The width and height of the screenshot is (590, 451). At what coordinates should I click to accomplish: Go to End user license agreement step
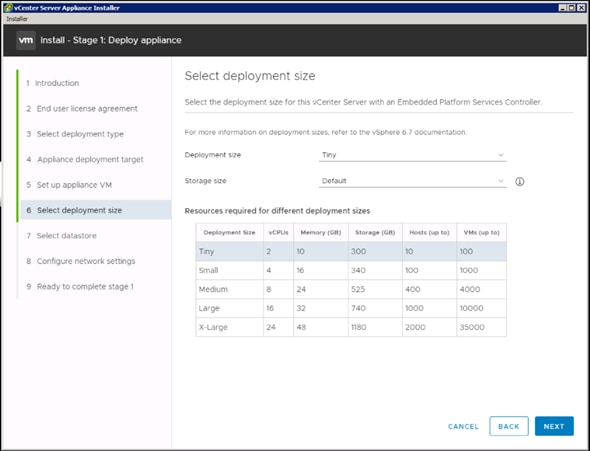click(82, 109)
